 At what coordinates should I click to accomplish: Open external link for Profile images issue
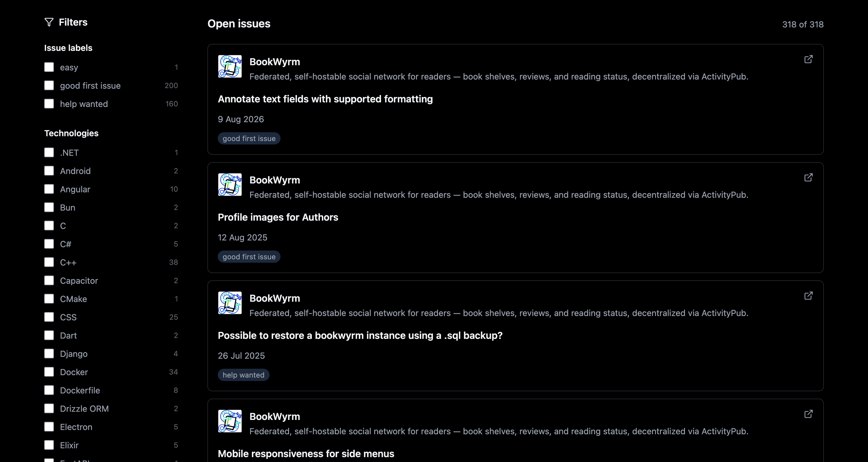[x=808, y=178]
